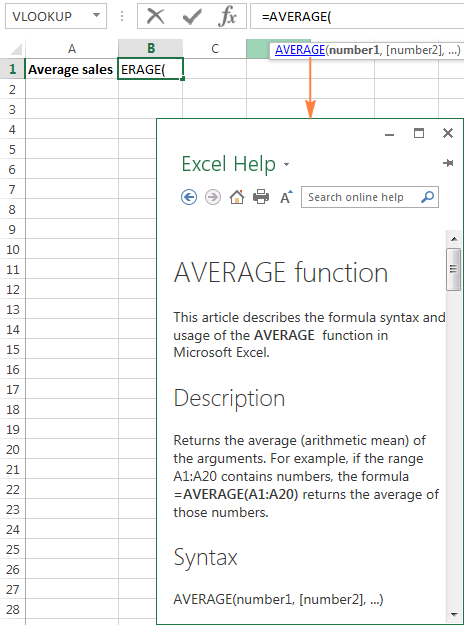464x625 pixels.
Task: Go forward in Excel Help
Action: point(213,197)
